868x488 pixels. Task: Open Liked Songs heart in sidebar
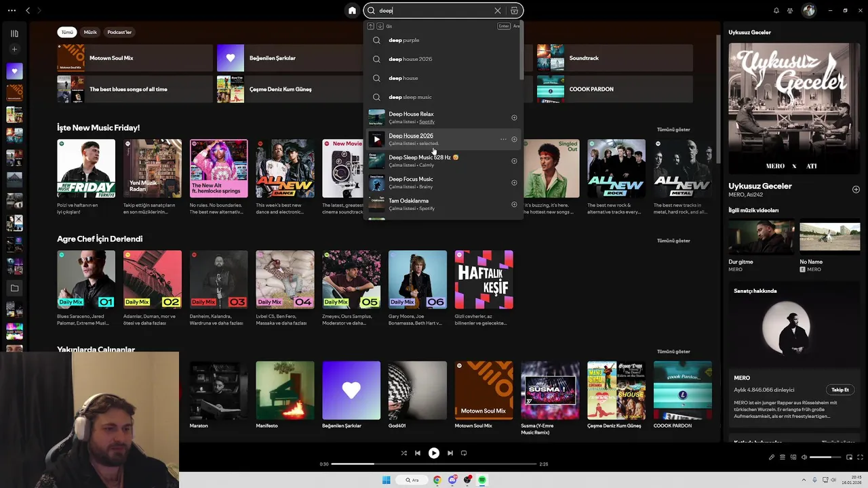pos(14,70)
